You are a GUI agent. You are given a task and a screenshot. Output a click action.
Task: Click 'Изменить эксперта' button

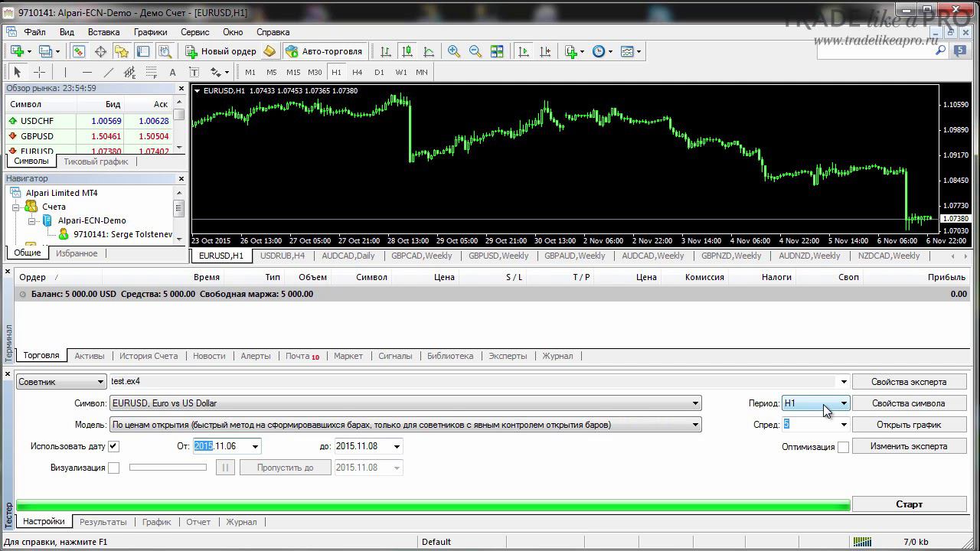(x=909, y=446)
